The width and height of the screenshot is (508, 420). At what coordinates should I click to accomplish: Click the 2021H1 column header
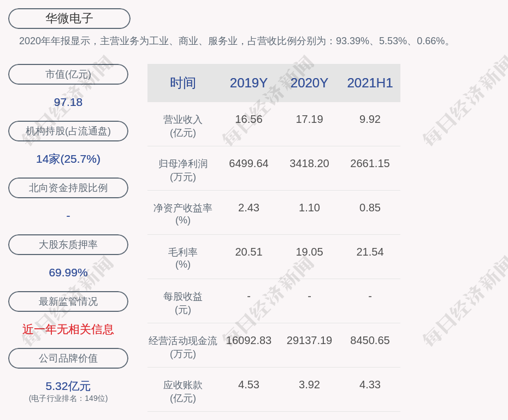[x=370, y=83]
